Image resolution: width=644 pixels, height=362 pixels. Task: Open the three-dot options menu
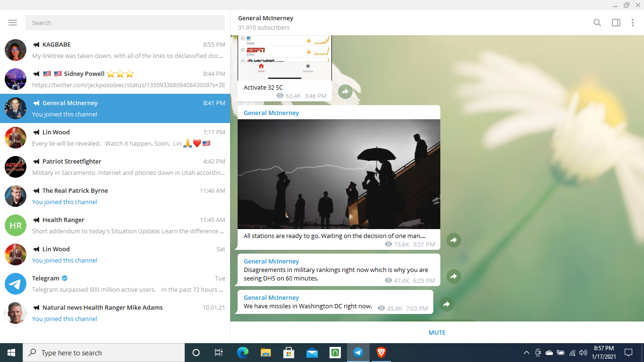[633, 23]
